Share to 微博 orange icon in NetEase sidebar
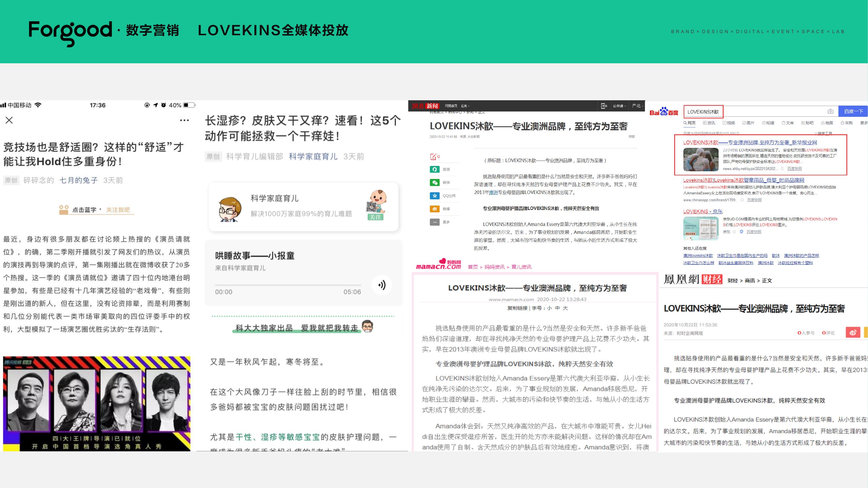The image size is (868, 488). pyautogui.click(x=435, y=209)
